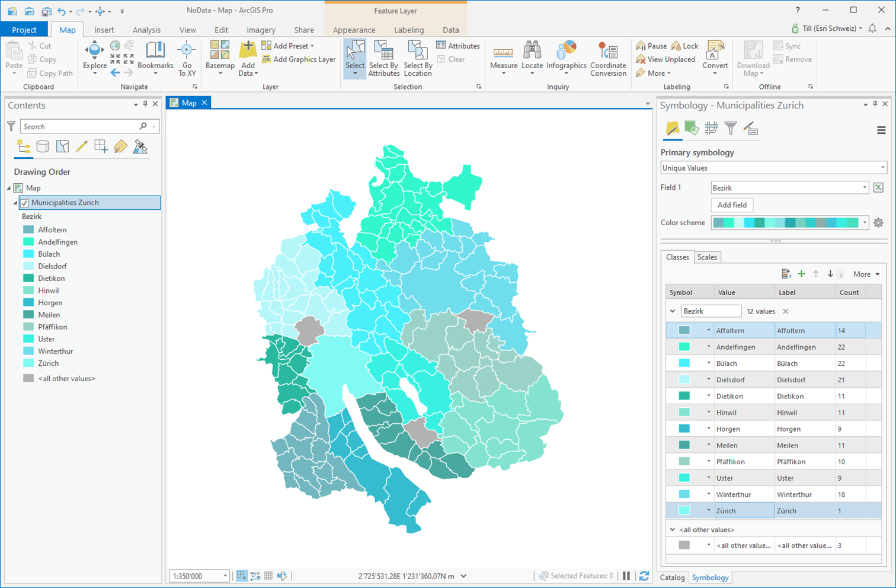Click the Go To XY tool
896x588 pixels.
click(x=187, y=58)
